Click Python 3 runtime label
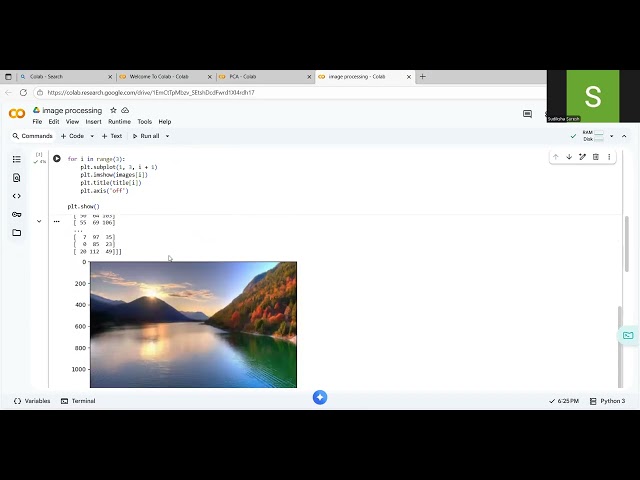 click(607, 401)
